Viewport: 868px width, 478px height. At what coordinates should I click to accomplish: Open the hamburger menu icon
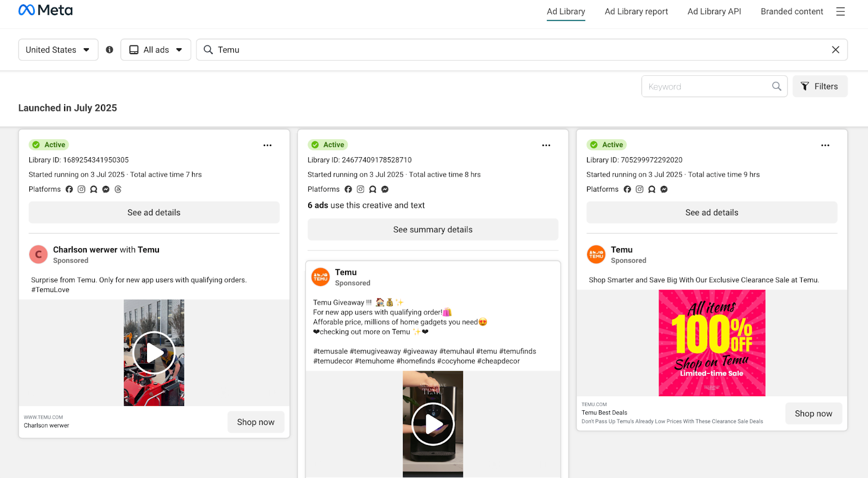[x=840, y=11]
